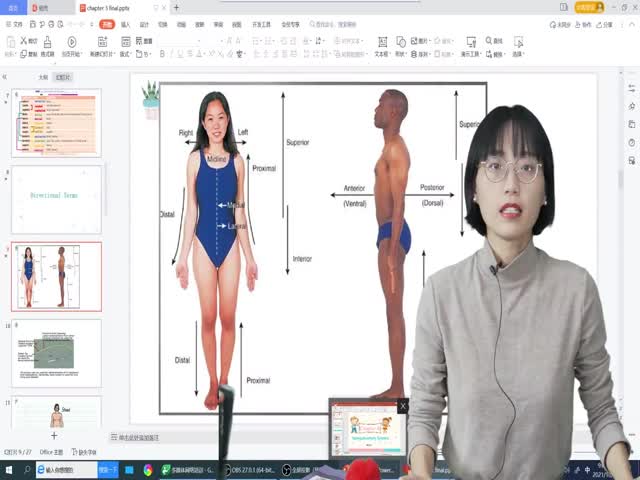Click the add new slide plus icon
Viewport: 640px width, 480px height.
[54, 435]
